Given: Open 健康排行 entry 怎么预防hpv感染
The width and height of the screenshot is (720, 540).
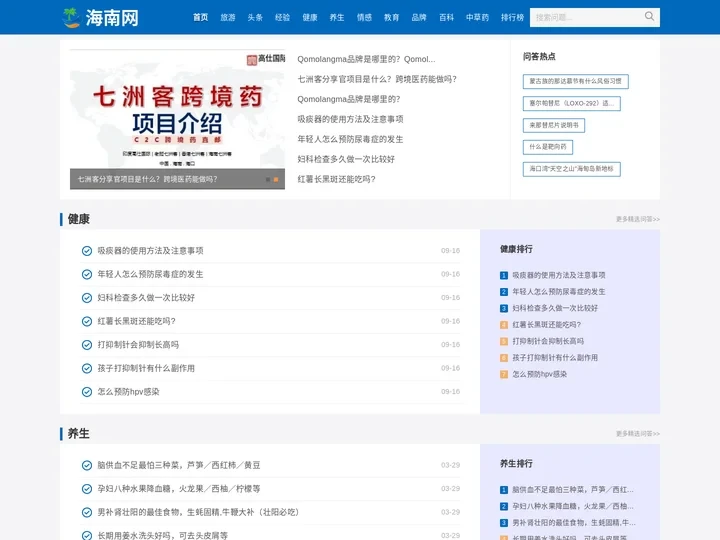Looking at the screenshot, I should click(x=540, y=374).
